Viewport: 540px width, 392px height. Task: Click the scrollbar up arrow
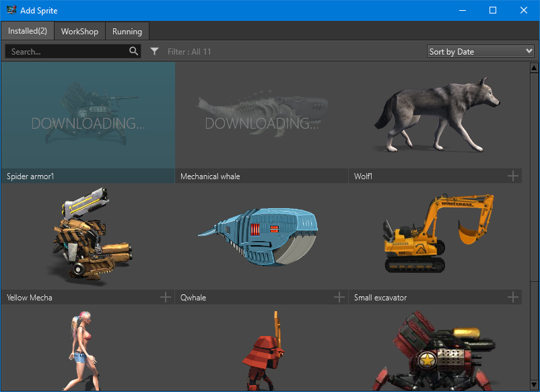534,67
